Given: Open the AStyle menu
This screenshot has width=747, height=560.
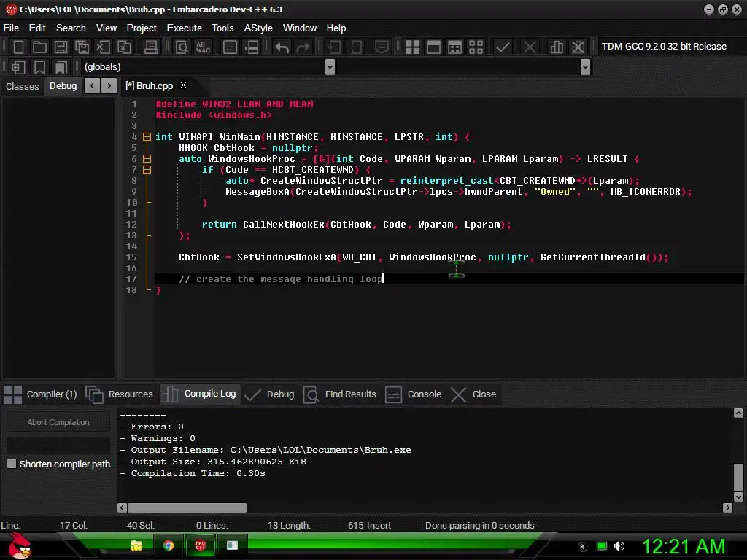Looking at the screenshot, I should pyautogui.click(x=258, y=28).
